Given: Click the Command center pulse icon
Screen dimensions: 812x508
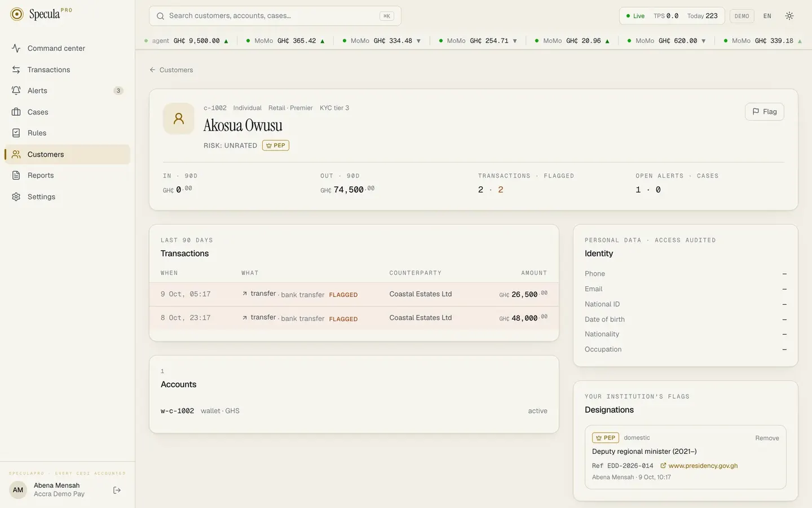Looking at the screenshot, I should [16, 49].
